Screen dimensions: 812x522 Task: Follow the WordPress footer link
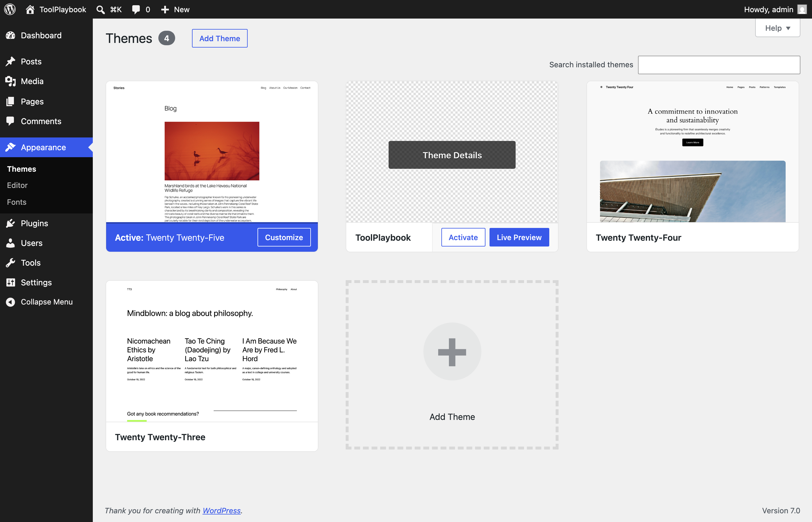(222, 510)
